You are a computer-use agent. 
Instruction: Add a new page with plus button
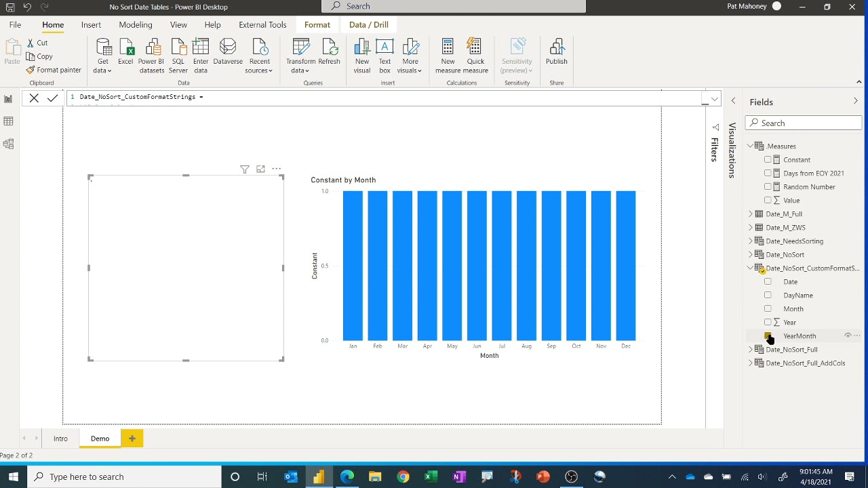click(132, 439)
